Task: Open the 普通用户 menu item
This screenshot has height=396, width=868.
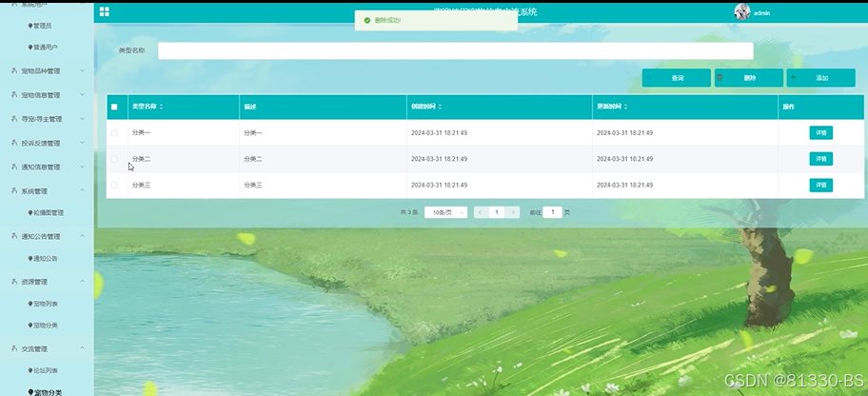Action: coord(45,48)
